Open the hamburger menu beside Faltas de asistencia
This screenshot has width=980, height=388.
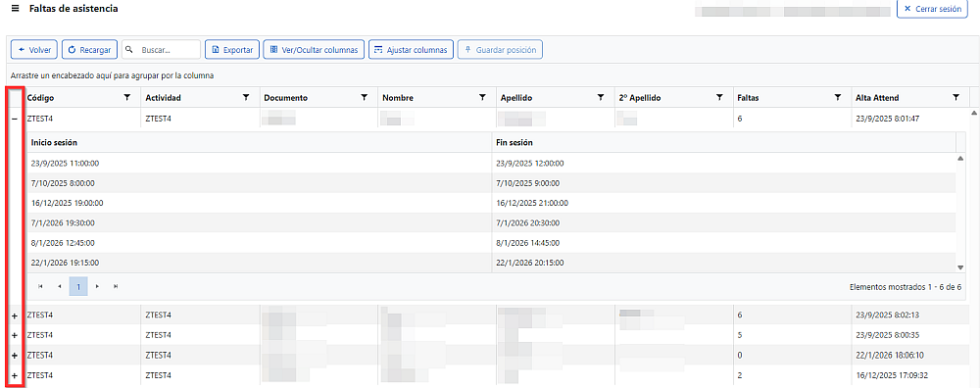click(15, 10)
